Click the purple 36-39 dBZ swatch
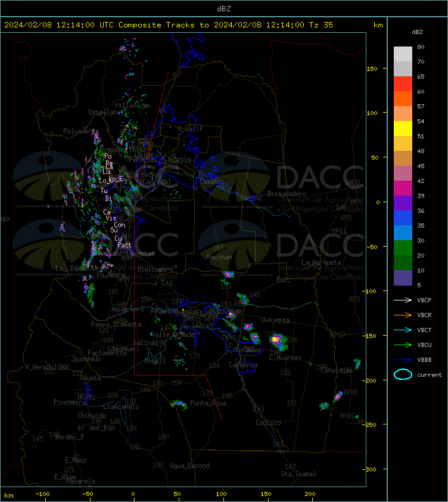448x502 pixels. coord(403,203)
